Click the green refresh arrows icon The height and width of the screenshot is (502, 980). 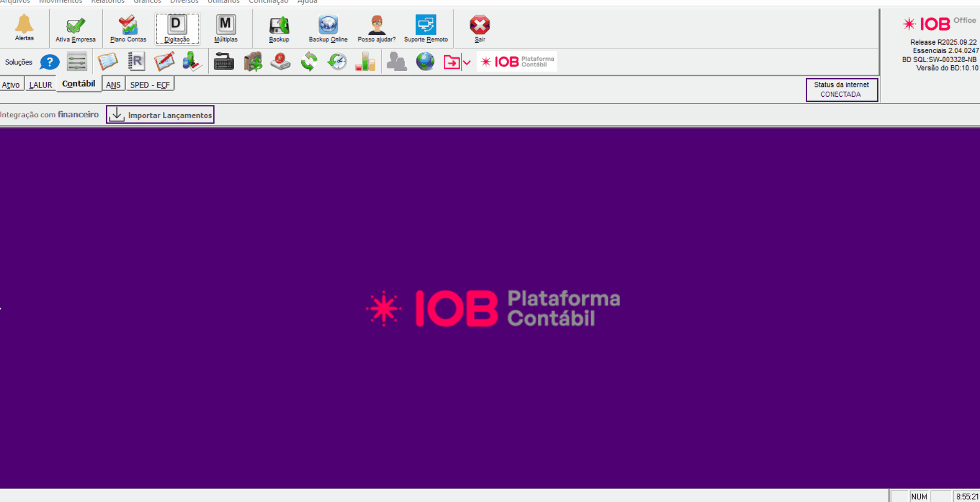pyautogui.click(x=309, y=62)
